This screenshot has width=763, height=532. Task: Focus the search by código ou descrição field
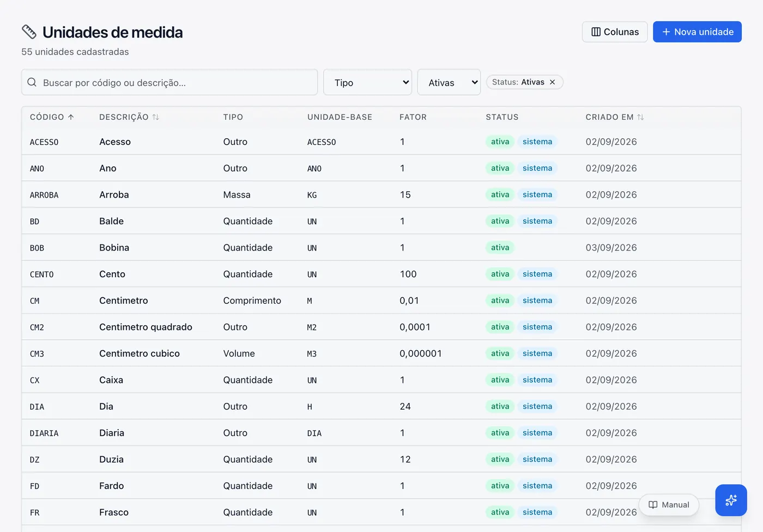(169, 82)
